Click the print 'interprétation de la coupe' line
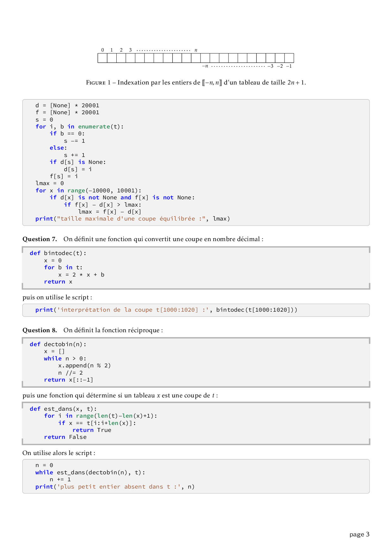Image resolution: width=392 pixels, height=555 pixels. [x=166, y=310]
